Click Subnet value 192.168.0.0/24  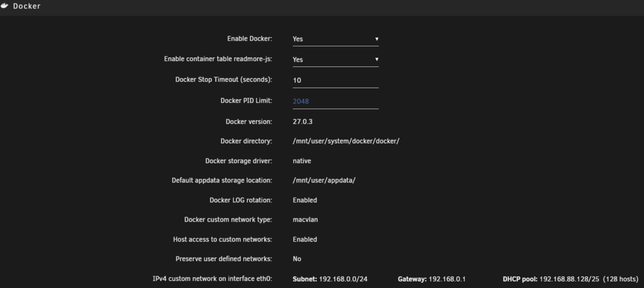(343, 280)
